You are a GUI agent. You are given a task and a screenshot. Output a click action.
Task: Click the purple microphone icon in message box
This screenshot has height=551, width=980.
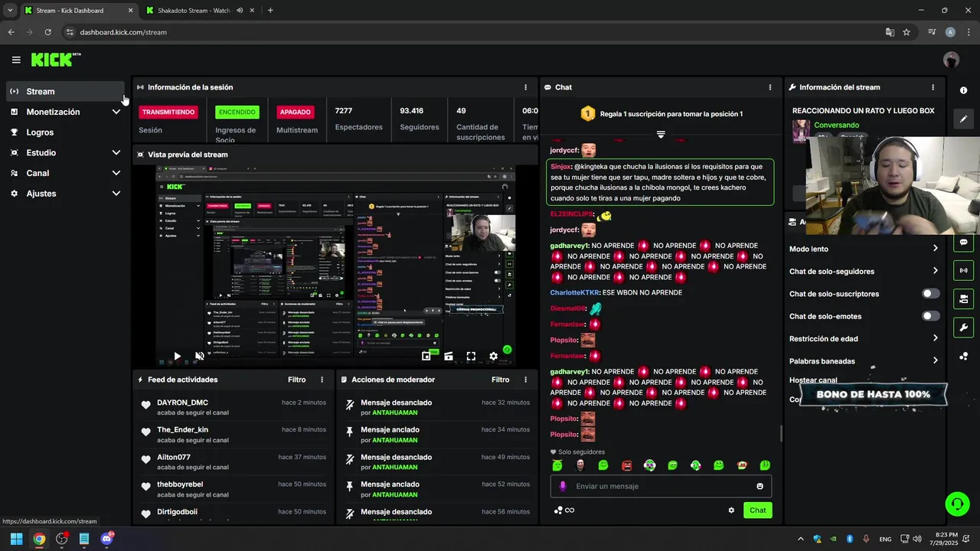click(x=563, y=486)
